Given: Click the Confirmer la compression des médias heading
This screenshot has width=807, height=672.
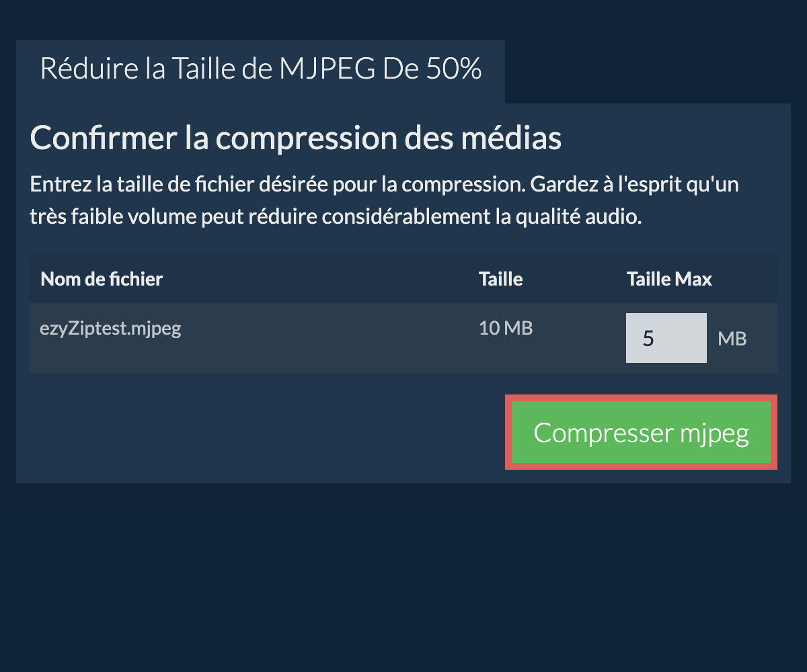Looking at the screenshot, I should pyautogui.click(x=296, y=138).
